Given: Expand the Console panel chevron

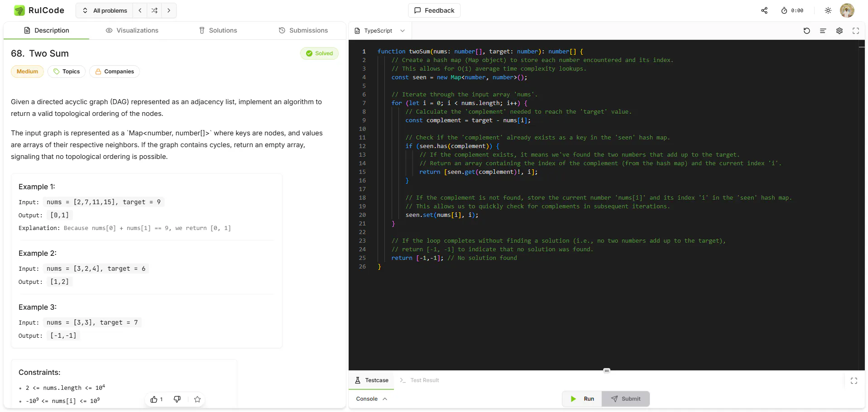Looking at the screenshot, I should pyautogui.click(x=385, y=399).
